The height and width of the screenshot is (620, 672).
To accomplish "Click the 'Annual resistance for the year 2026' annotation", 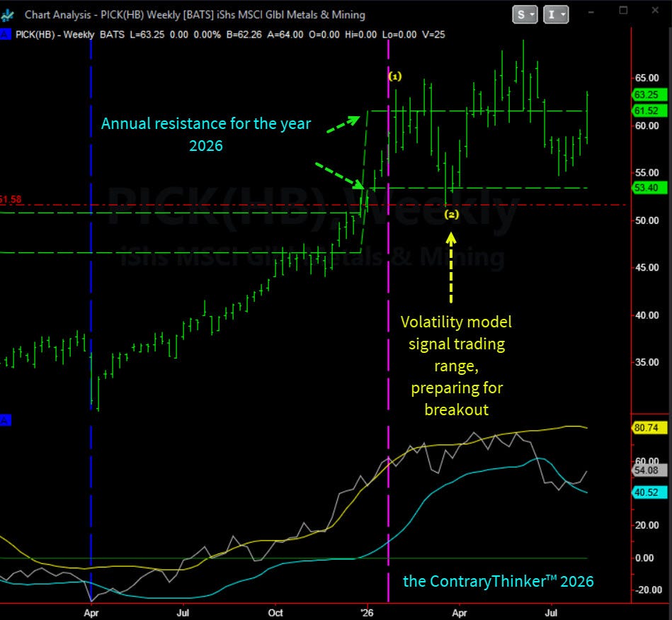I will (x=206, y=134).
